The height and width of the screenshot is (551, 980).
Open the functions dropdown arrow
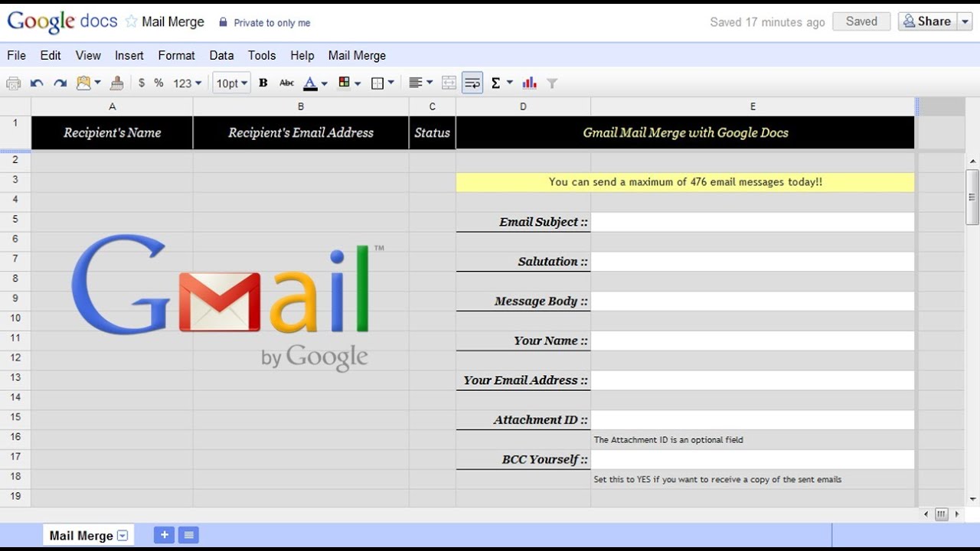510,83
